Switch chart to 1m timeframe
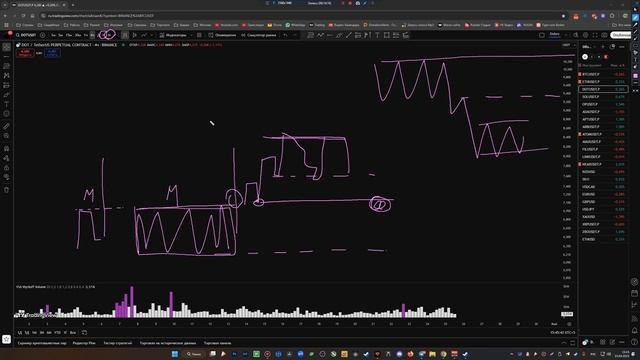 [53, 36]
